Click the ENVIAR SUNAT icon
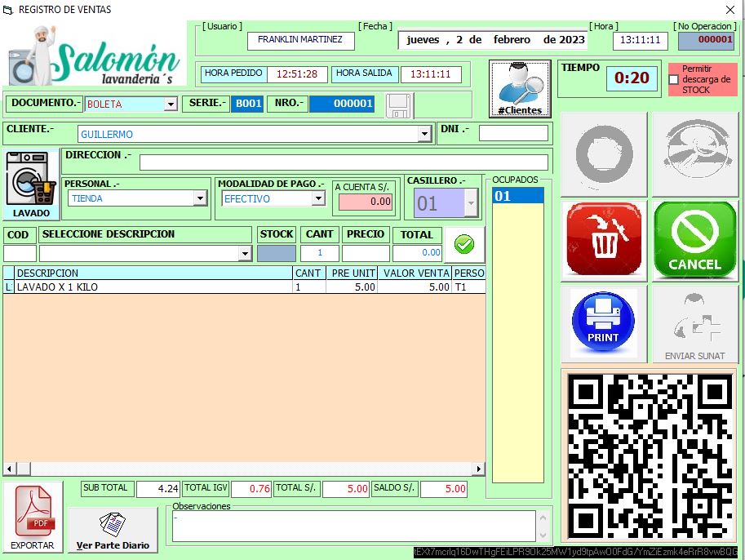The width and height of the screenshot is (745, 560). coord(694,325)
